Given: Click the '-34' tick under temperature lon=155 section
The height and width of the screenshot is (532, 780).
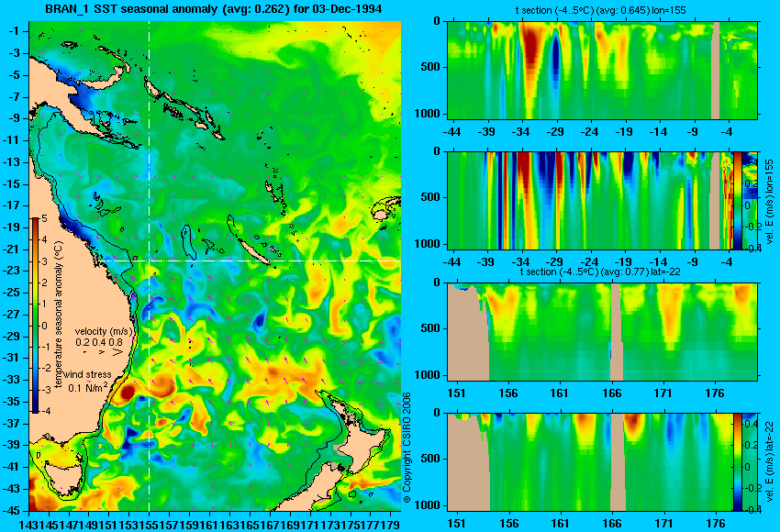Looking at the screenshot, I should pos(520,132).
